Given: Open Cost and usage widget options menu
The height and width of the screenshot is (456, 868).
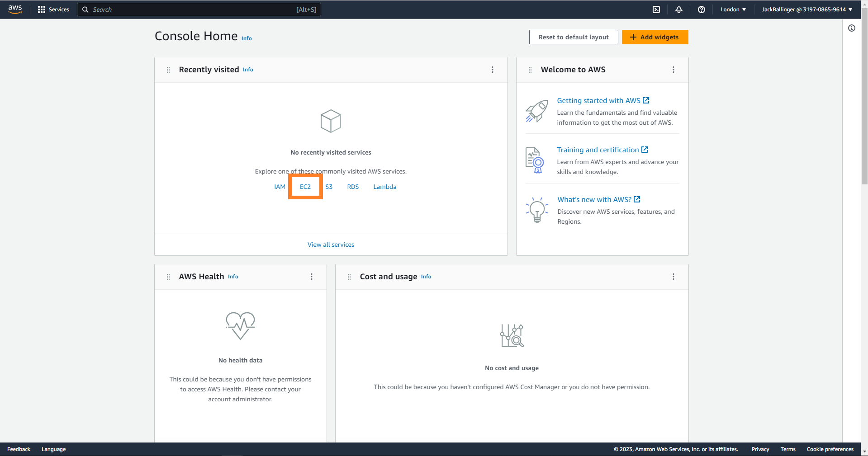Looking at the screenshot, I should click(x=674, y=277).
